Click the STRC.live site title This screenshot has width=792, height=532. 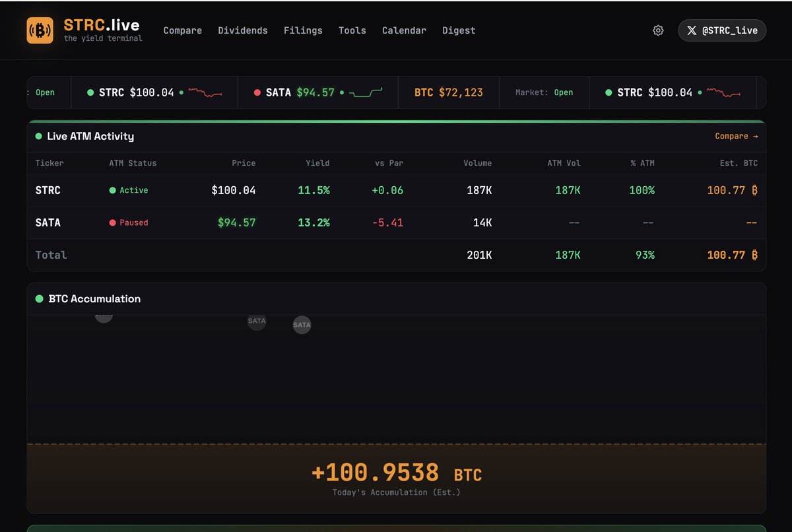click(x=102, y=25)
